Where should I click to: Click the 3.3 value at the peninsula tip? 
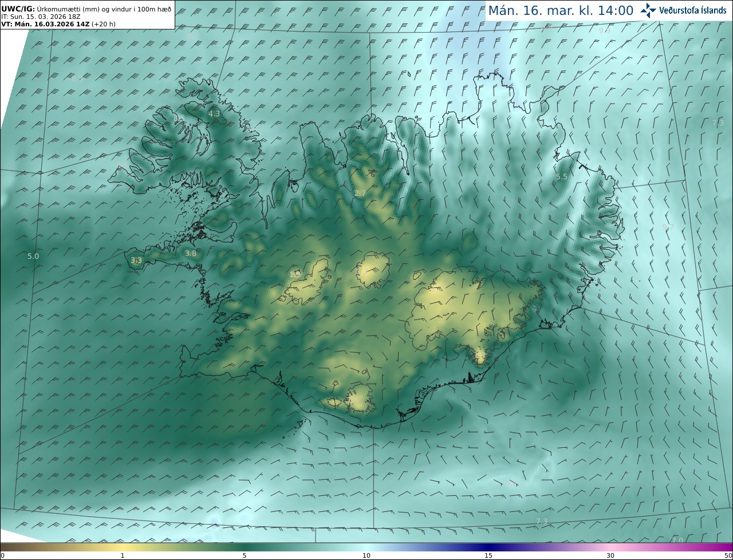[136, 261]
